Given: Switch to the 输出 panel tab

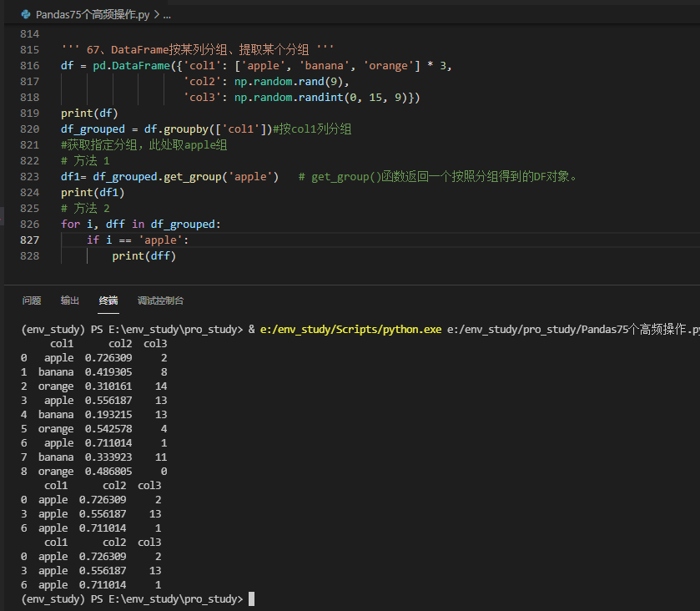Looking at the screenshot, I should click(x=70, y=300).
